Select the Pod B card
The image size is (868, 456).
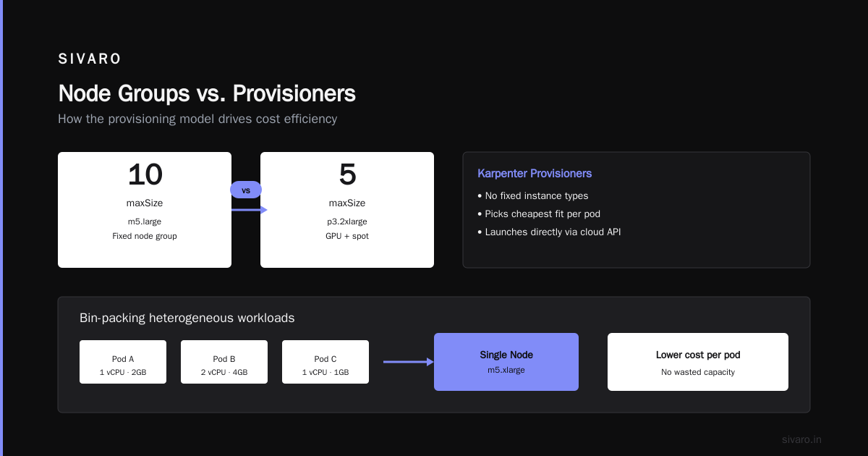click(x=224, y=362)
